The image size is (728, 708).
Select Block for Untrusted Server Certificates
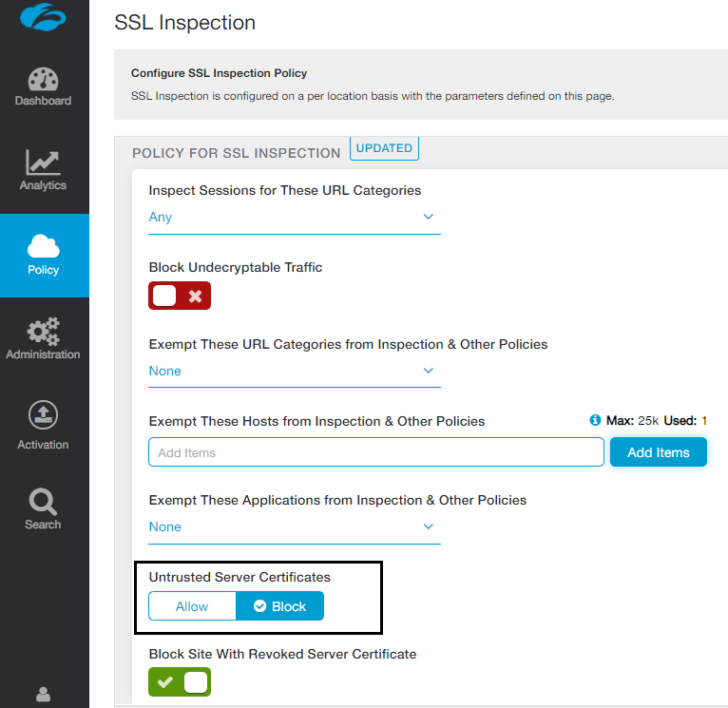click(279, 606)
